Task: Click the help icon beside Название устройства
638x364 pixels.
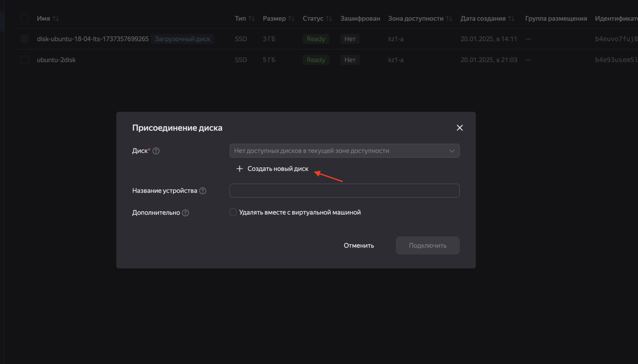Action: [203, 191]
